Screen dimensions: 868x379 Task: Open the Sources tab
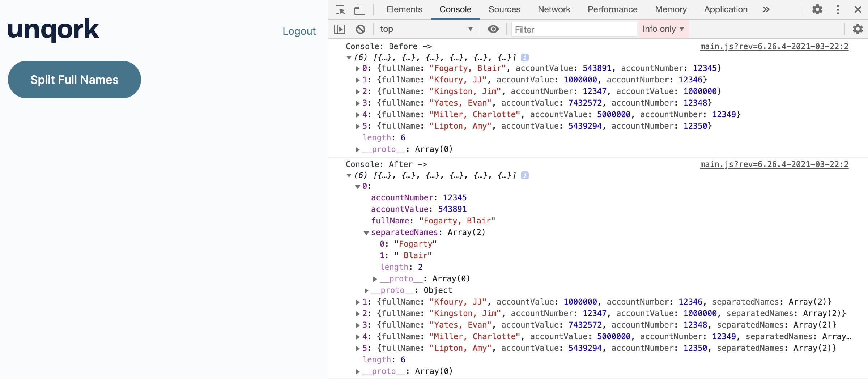[x=504, y=9]
